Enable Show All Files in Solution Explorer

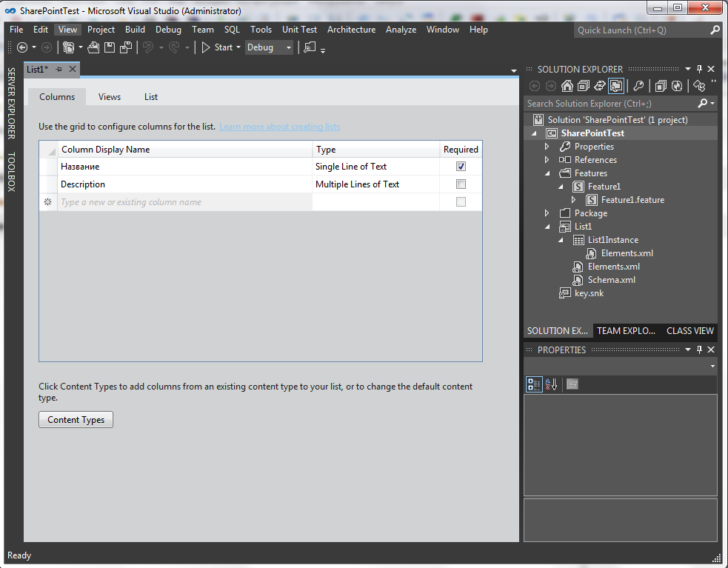tap(616, 85)
